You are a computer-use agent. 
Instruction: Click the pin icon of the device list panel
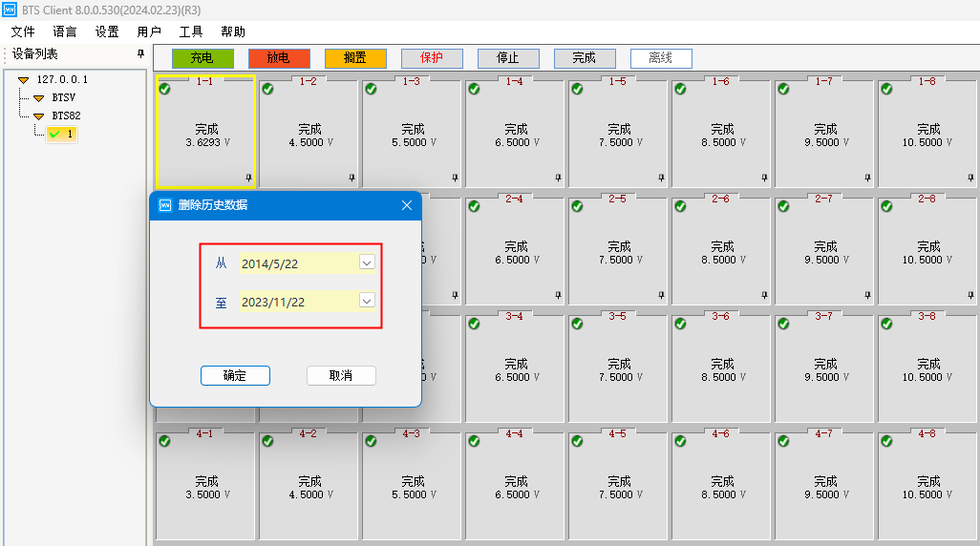(x=140, y=54)
